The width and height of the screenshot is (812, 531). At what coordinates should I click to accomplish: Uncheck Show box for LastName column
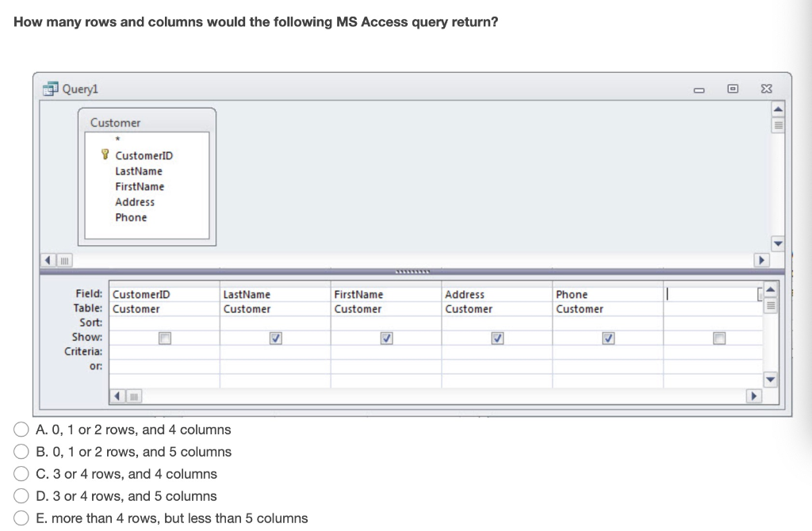tap(275, 338)
